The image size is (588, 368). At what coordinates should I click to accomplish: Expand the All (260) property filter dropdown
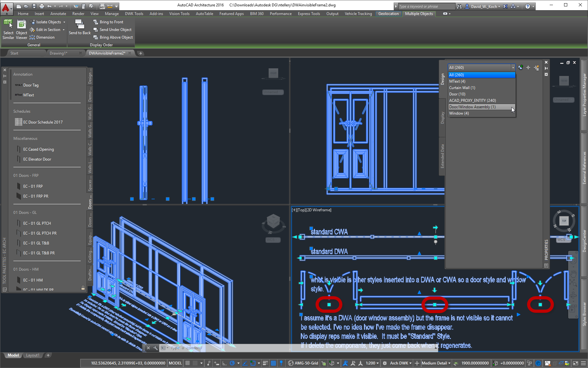(x=513, y=67)
